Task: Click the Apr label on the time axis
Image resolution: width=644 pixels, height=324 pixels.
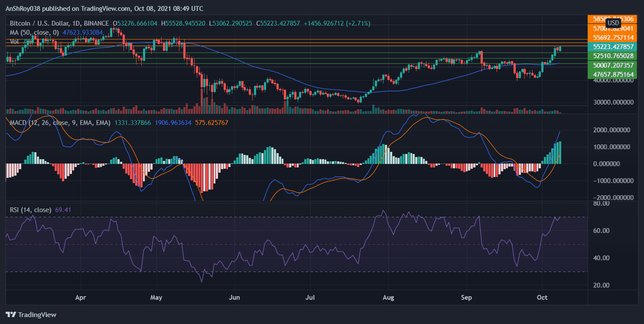Action: (x=81, y=298)
